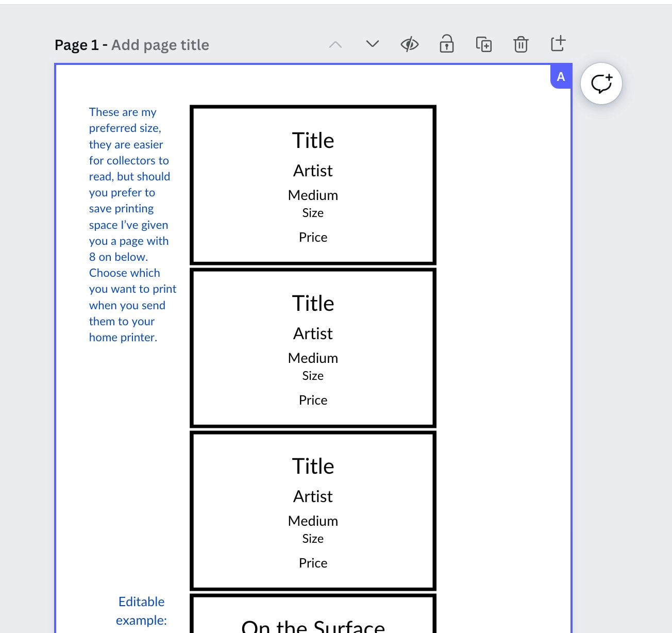Select the Medium text in the first card
This screenshot has width=672, height=633.
[x=313, y=195]
